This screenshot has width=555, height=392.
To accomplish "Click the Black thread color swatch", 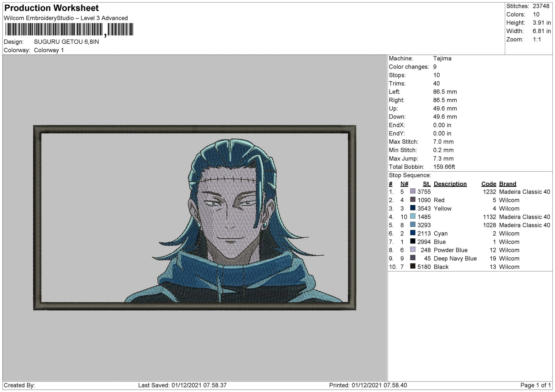I will [413, 266].
